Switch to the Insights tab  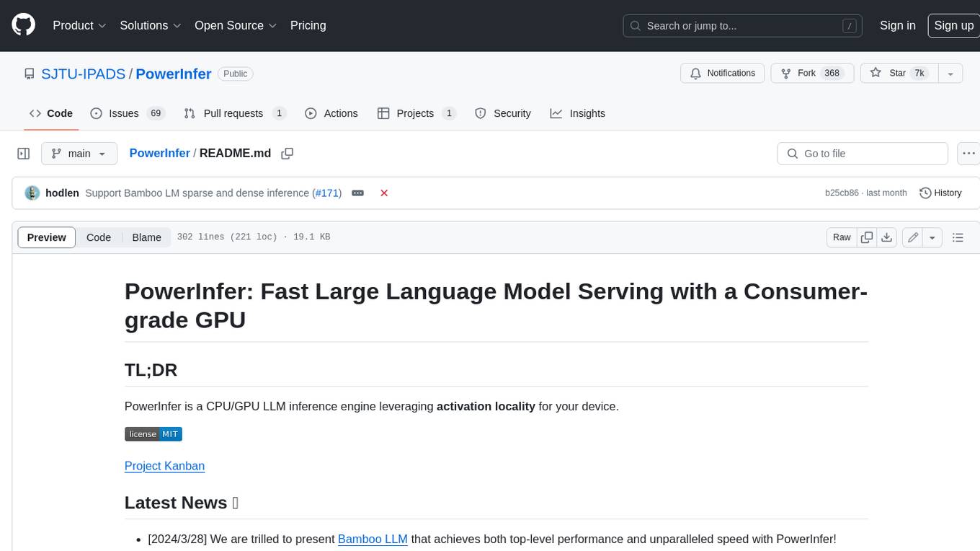(578, 113)
